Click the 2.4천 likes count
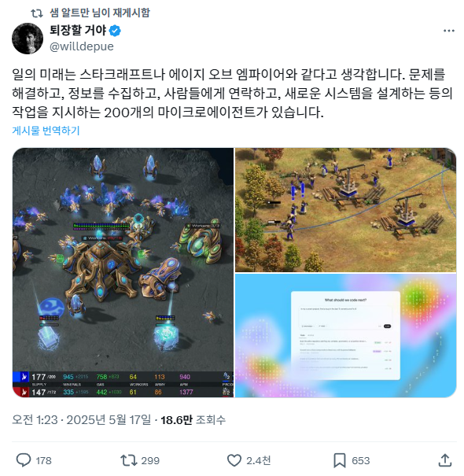Screen dimensions: 464x476 click(x=258, y=460)
